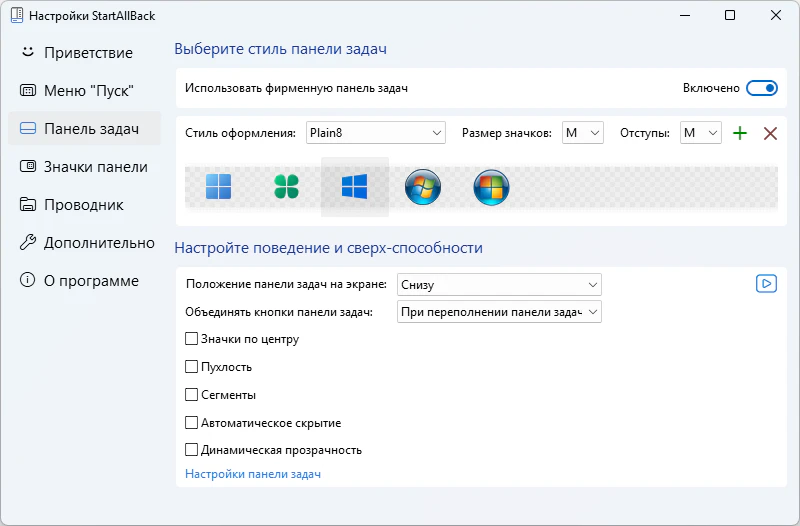The image size is (800, 526).
Task: Select the Windows 7 orb icon
Action: pyautogui.click(x=423, y=187)
